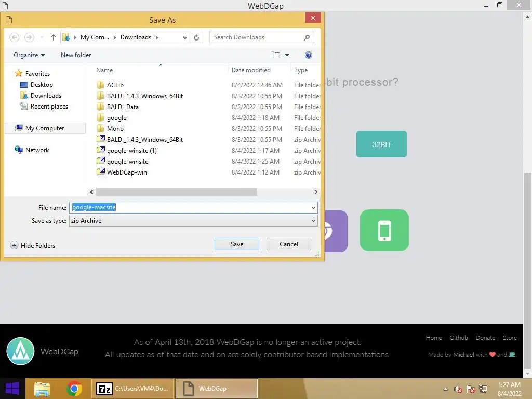Click the WebDGap page vertical scrollbar

pos(527,271)
